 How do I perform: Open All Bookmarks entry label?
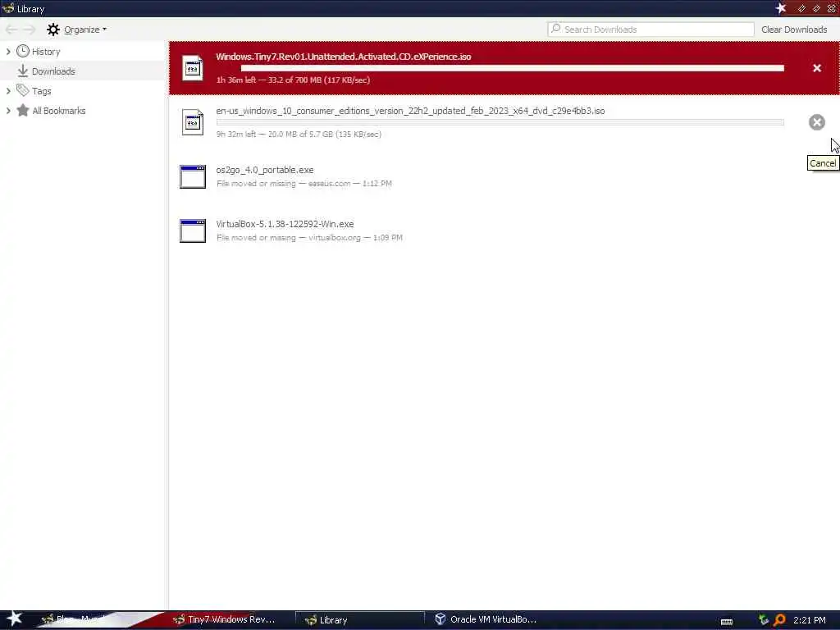click(x=59, y=111)
